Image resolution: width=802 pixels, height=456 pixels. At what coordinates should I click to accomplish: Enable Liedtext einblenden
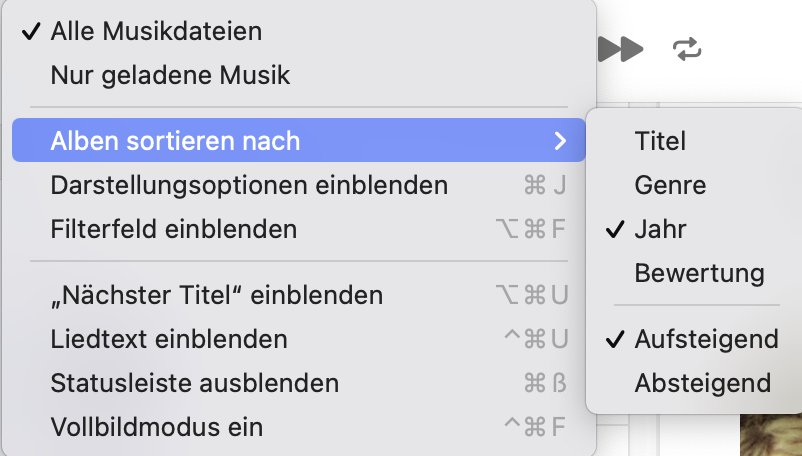pos(168,339)
